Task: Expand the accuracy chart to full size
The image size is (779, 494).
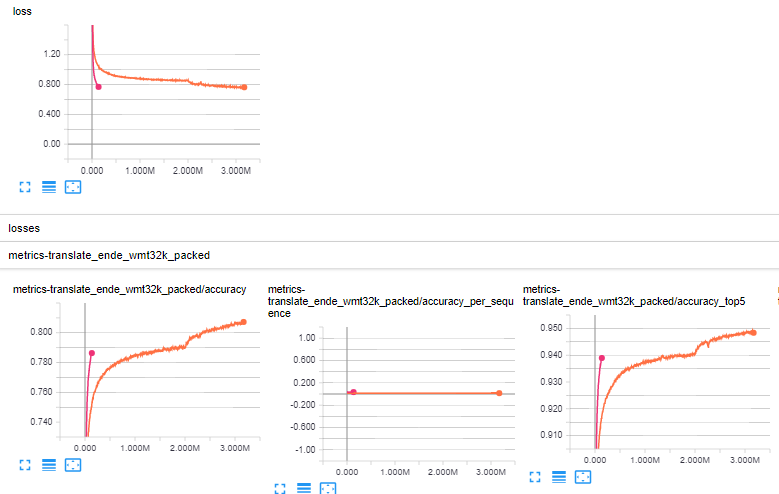Action: coord(25,465)
